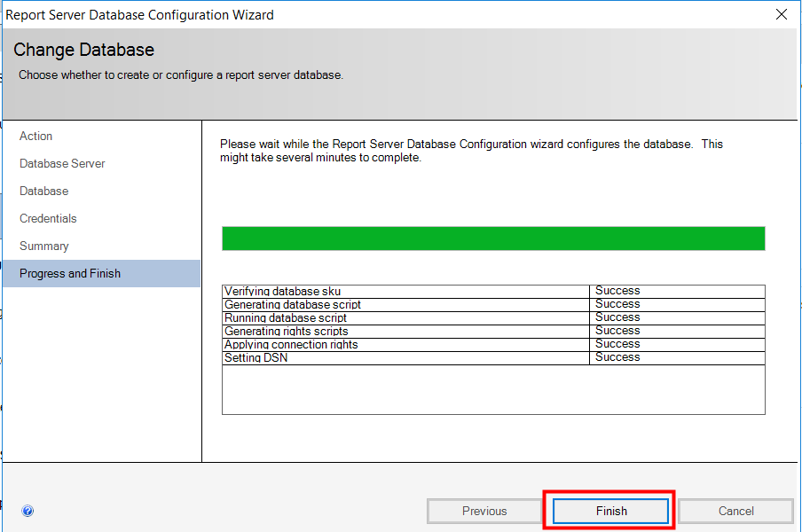This screenshot has width=802, height=532.
Task: Click Success status for Applying connection rights
Action: (617, 343)
